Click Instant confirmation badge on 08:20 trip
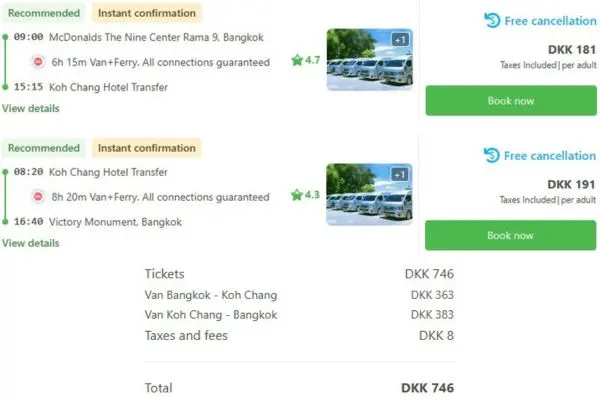This screenshot has width=600, height=400. 146,148
